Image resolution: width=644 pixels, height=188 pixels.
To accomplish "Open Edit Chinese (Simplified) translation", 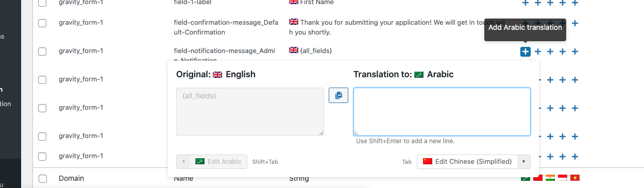I will (x=467, y=161).
